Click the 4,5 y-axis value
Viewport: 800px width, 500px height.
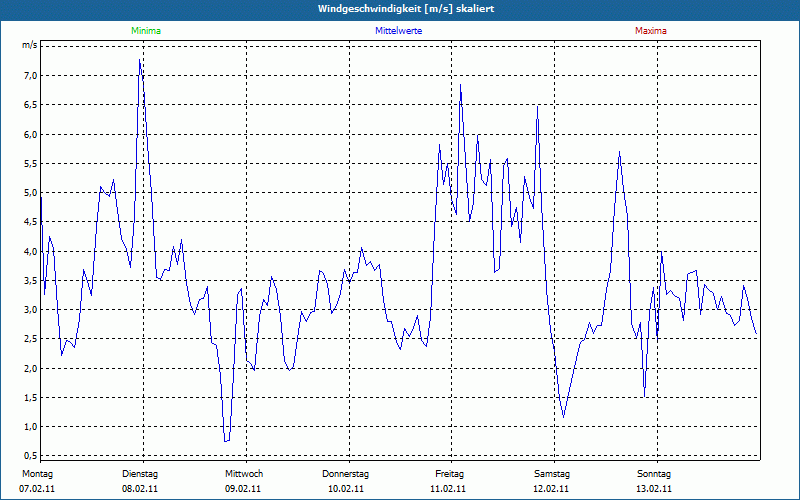(30, 221)
